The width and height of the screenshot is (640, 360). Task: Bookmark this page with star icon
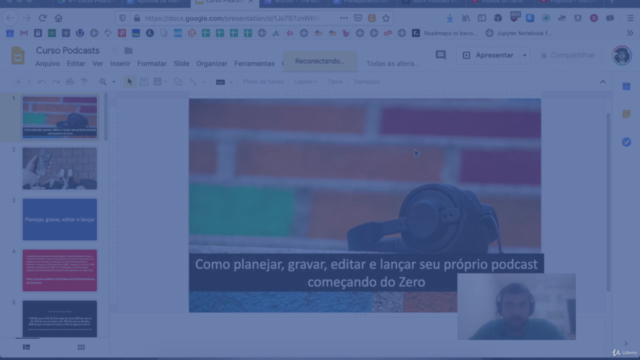(x=386, y=18)
